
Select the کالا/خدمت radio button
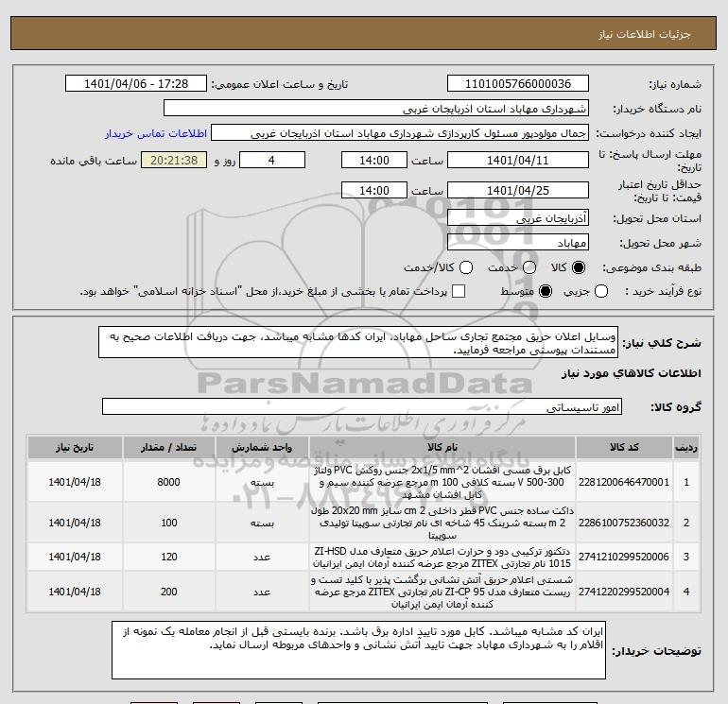pos(466,267)
